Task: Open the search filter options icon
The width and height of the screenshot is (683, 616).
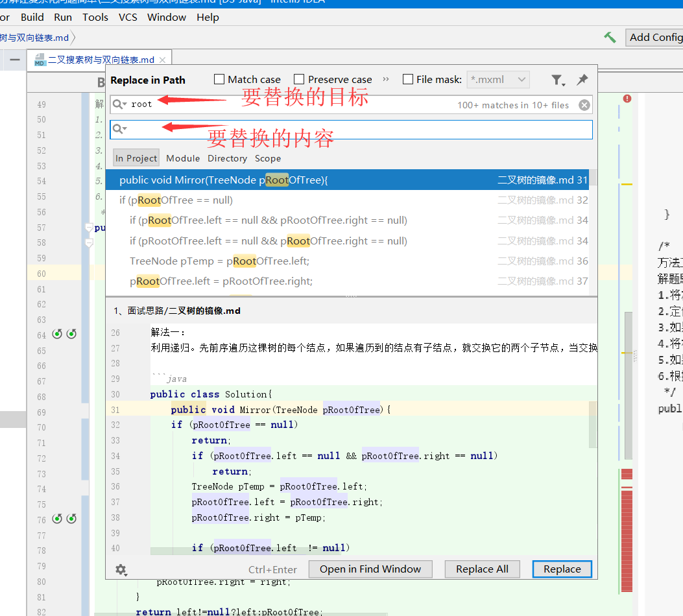Action: 557,80
